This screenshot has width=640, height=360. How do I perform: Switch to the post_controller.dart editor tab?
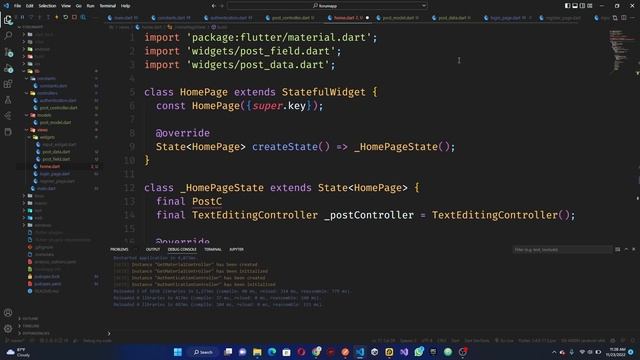pyautogui.click(x=290, y=18)
